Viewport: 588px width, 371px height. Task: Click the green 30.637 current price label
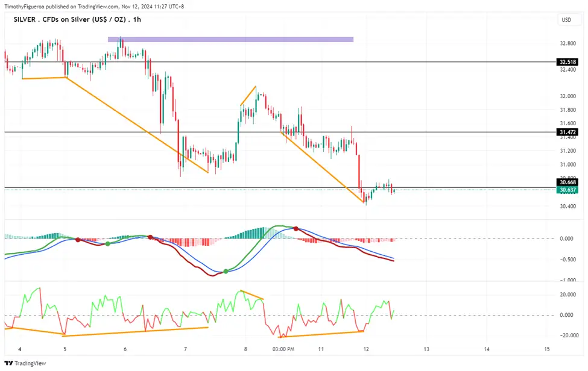point(567,190)
